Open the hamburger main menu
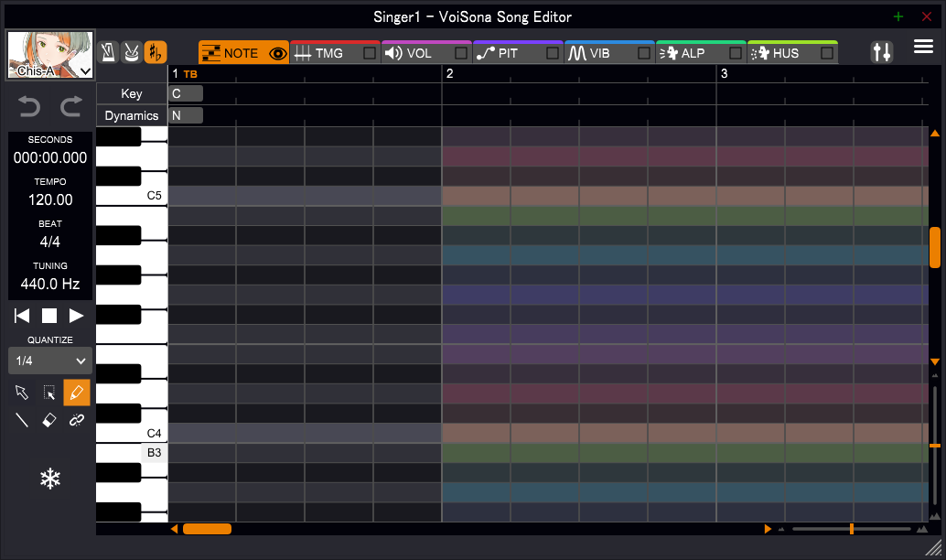 point(923,47)
